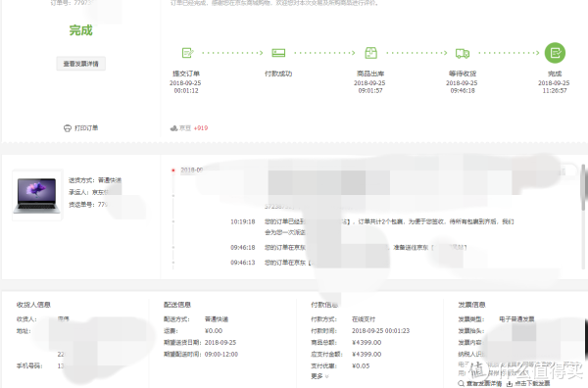Click the green completed status heading
Screen dimensions: 588x388
[x=80, y=30]
